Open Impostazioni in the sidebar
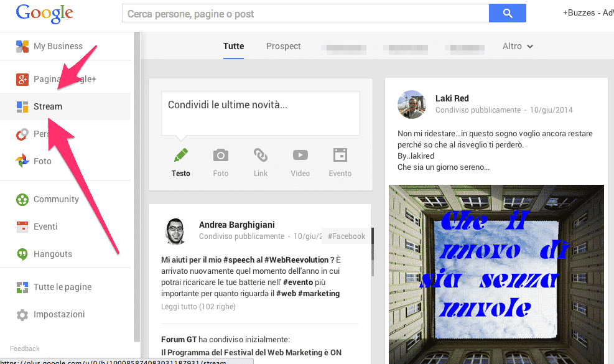The height and width of the screenshot is (364, 614). click(59, 315)
